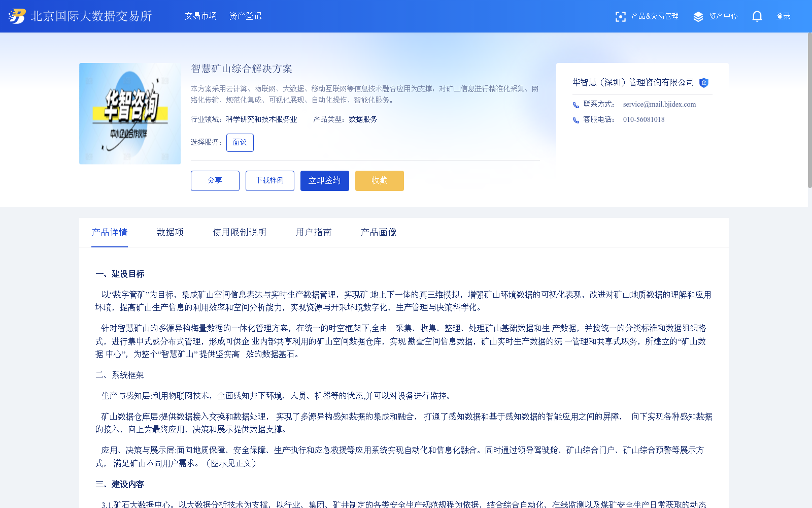Open 资产中心 label

coord(723,16)
